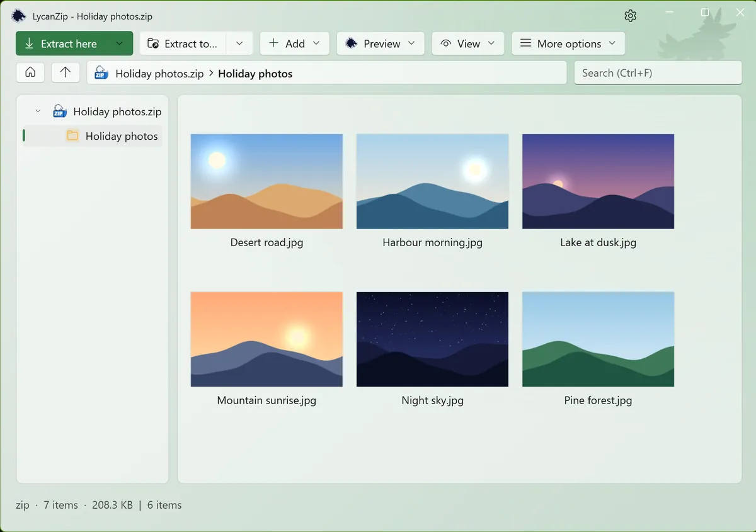Viewport: 756px width, 532px height.
Task: Click the zip icon in address bar
Action: pyautogui.click(x=101, y=73)
